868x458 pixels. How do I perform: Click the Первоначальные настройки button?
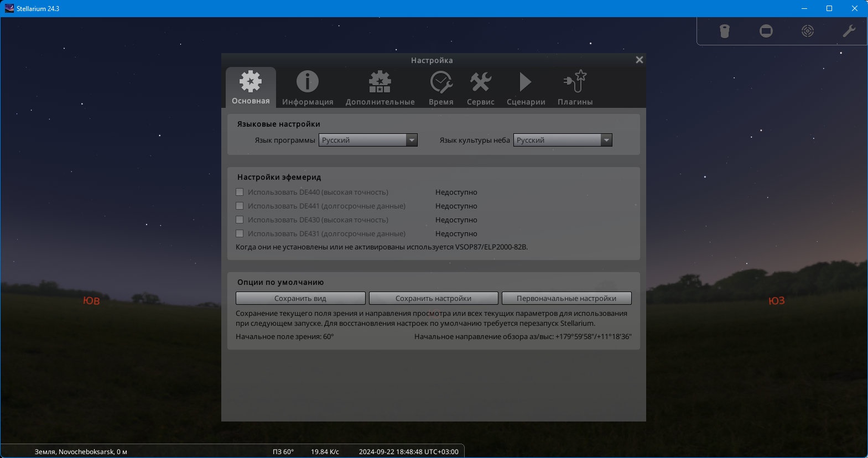tap(566, 298)
